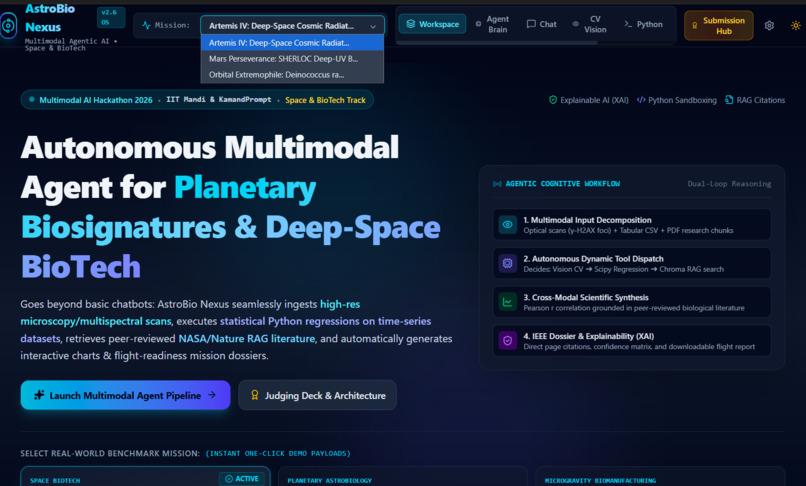806x486 pixels.
Task: Click the checkmark icon in the ACTIVE badge
Action: (x=229, y=479)
